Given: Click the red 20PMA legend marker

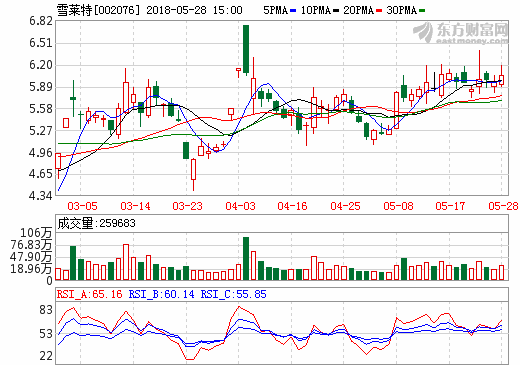Looking at the screenshot, I should (379, 11).
